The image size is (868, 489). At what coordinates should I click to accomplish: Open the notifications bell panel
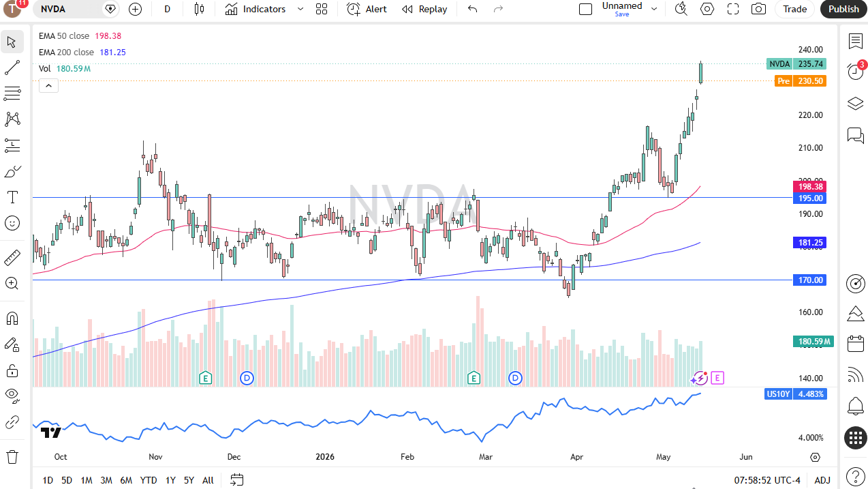click(x=856, y=406)
